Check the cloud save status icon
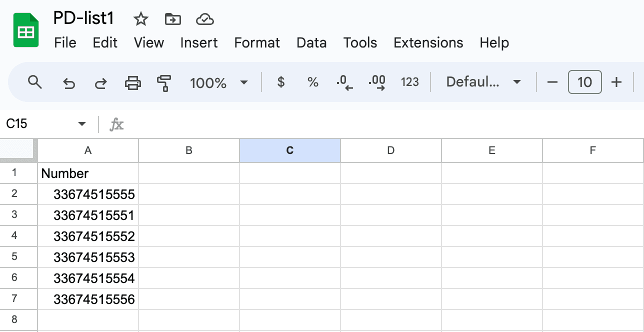Screen dimensions: 644x332 pyautogui.click(x=205, y=19)
